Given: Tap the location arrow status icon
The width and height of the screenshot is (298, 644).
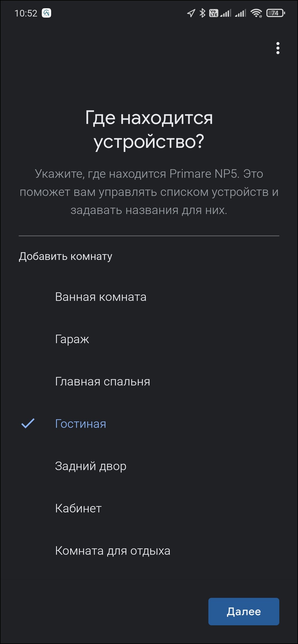Looking at the screenshot, I should point(191,13).
